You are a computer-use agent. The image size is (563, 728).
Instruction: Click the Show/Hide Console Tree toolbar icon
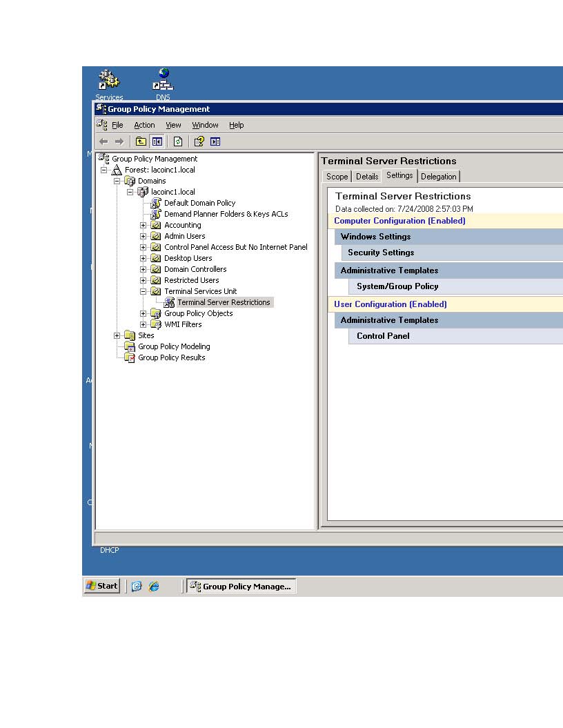click(156, 141)
